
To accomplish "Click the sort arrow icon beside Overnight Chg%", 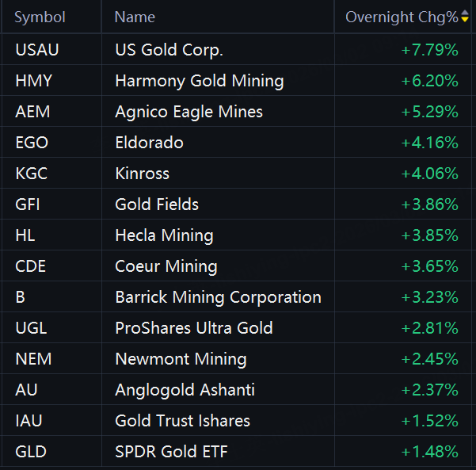I will 465,17.
